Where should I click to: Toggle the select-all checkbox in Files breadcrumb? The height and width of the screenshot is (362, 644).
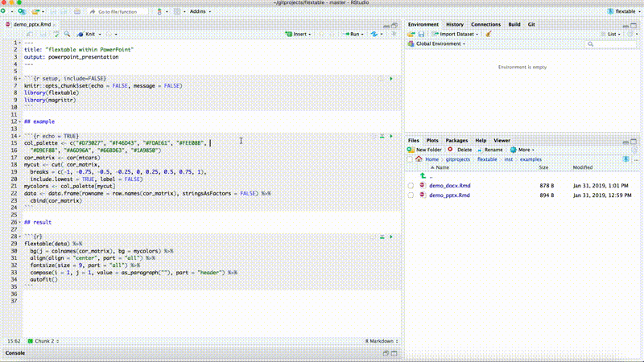(x=410, y=159)
